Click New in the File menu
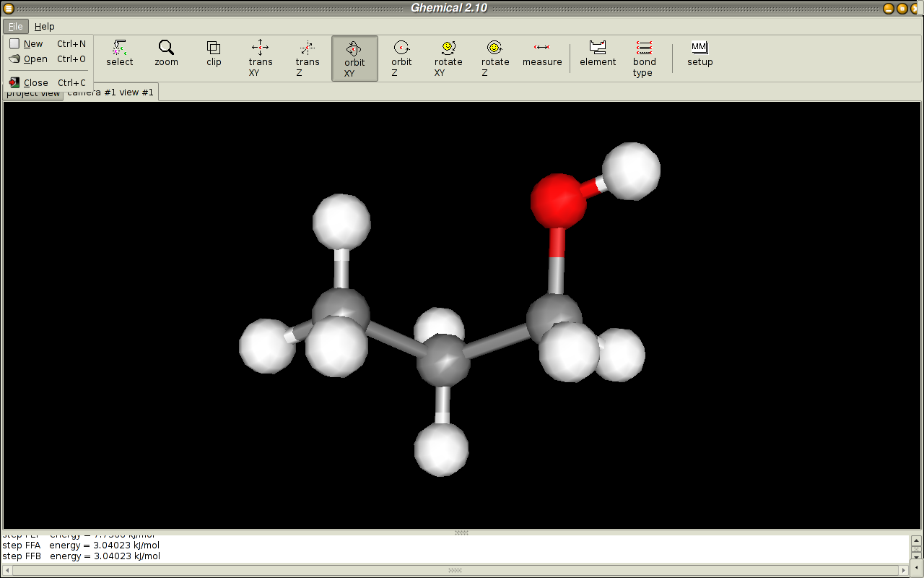Image resolution: width=924 pixels, height=578 pixels. click(x=33, y=43)
